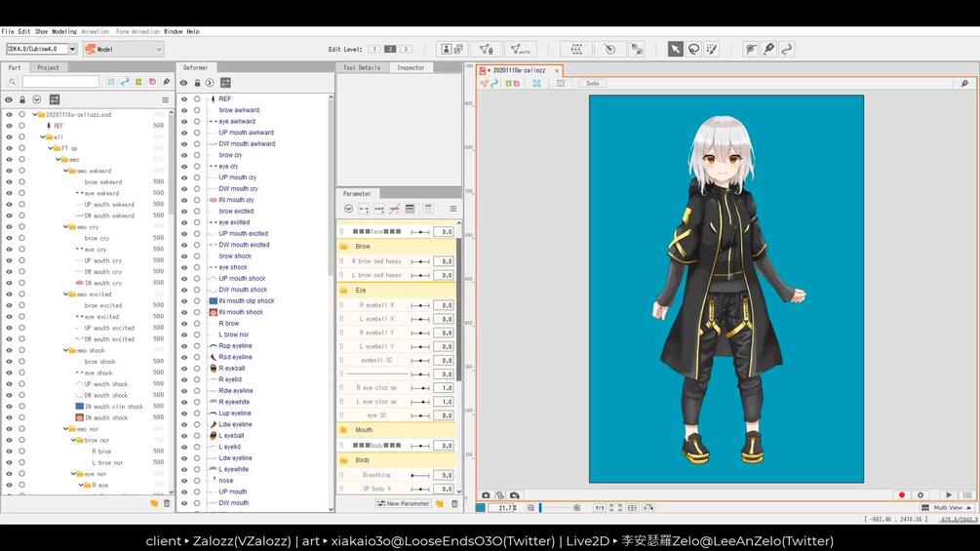Collapse the 'emo shock' folder
The width and height of the screenshot is (980, 551).
(x=65, y=350)
